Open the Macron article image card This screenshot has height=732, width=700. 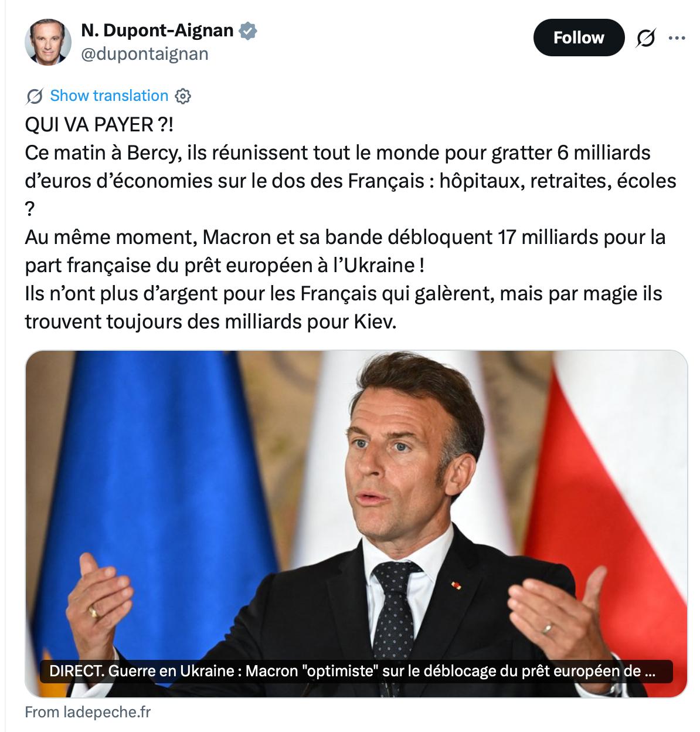tap(356, 524)
